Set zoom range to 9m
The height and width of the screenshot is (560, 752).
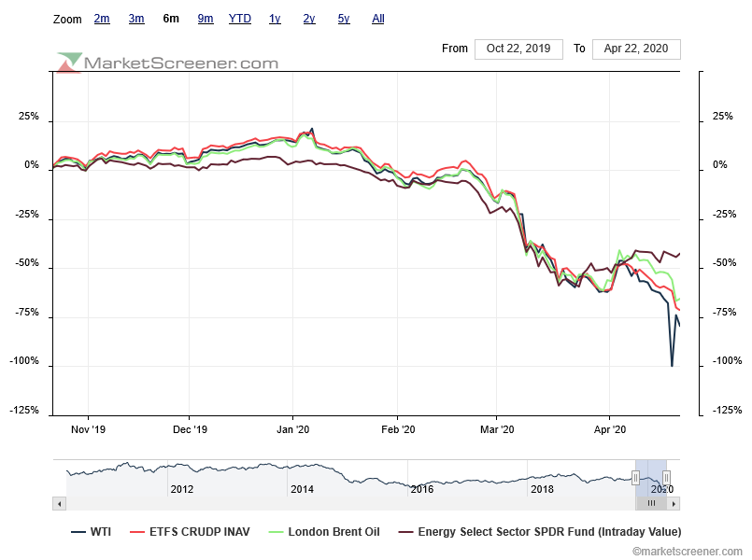[206, 19]
